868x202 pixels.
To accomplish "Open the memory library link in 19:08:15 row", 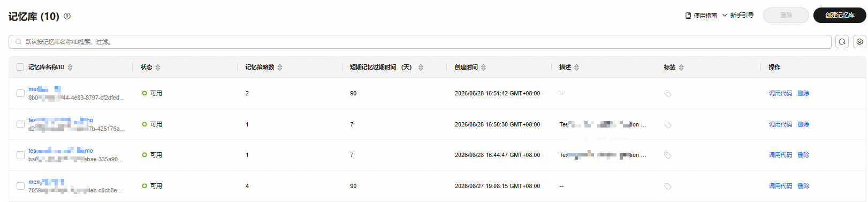I will 46,182.
